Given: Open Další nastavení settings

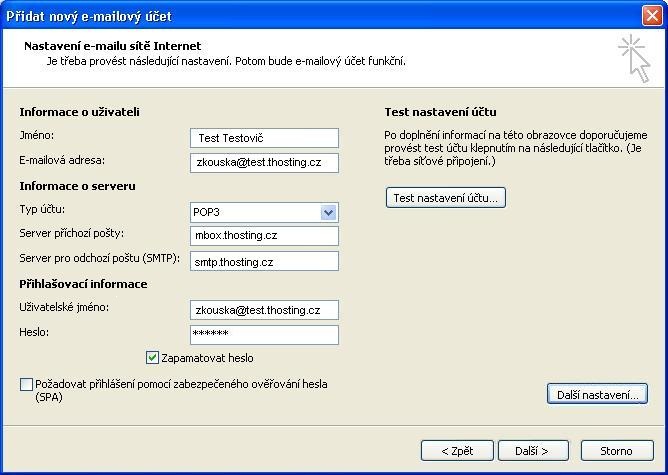Looking at the screenshot, I should 597,395.
